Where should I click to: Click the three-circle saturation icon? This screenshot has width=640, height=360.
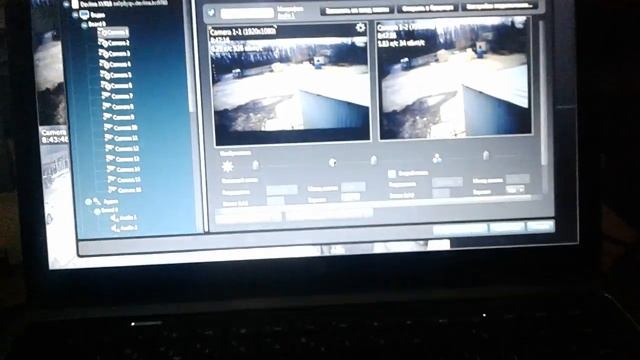(x=437, y=158)
